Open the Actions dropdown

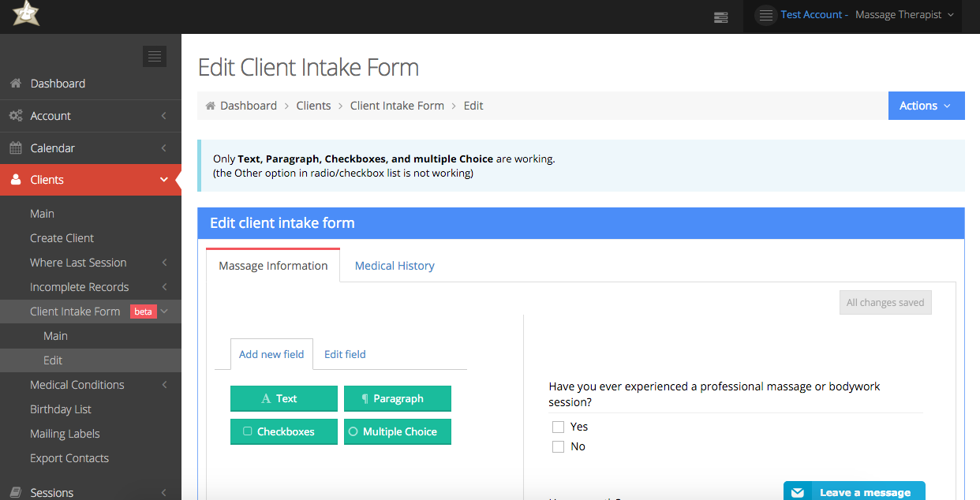pyautogui.click(x=926, y=105)
